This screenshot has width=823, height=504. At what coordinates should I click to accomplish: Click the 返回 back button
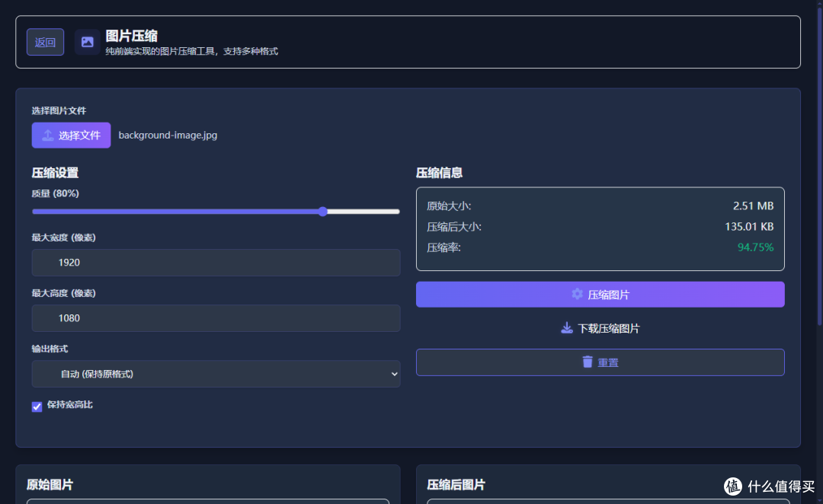45,42
